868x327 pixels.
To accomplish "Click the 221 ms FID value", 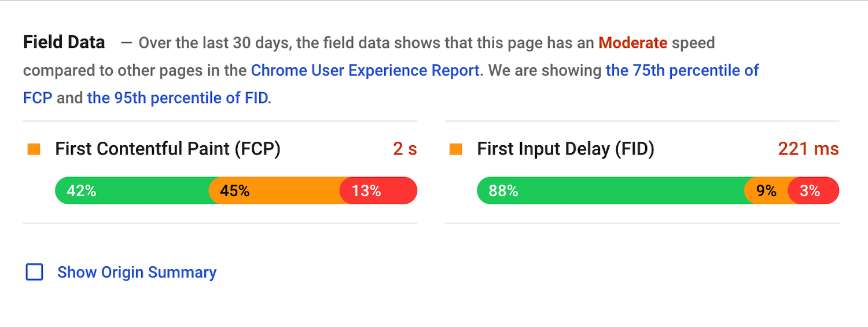I will (808, 149).
